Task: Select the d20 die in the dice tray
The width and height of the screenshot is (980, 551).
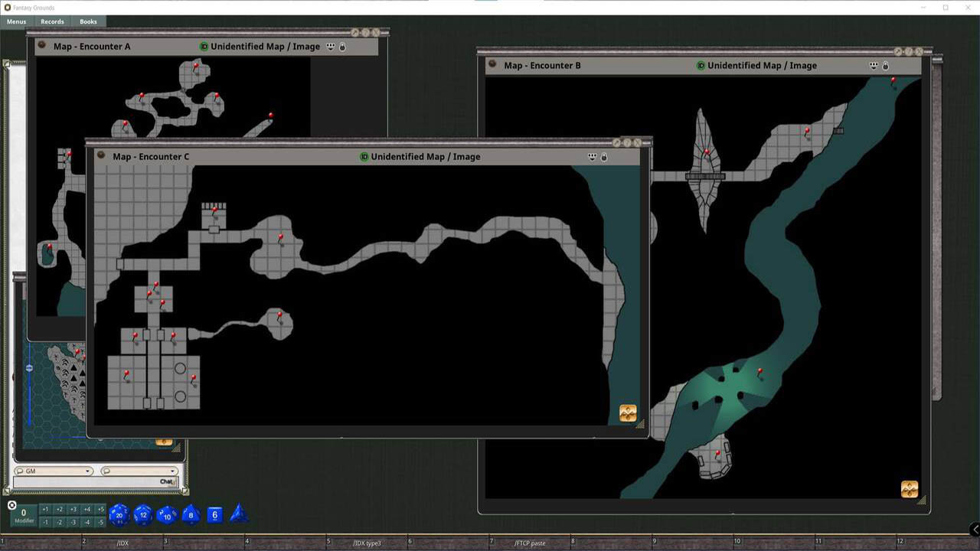Action: (119, 515)
